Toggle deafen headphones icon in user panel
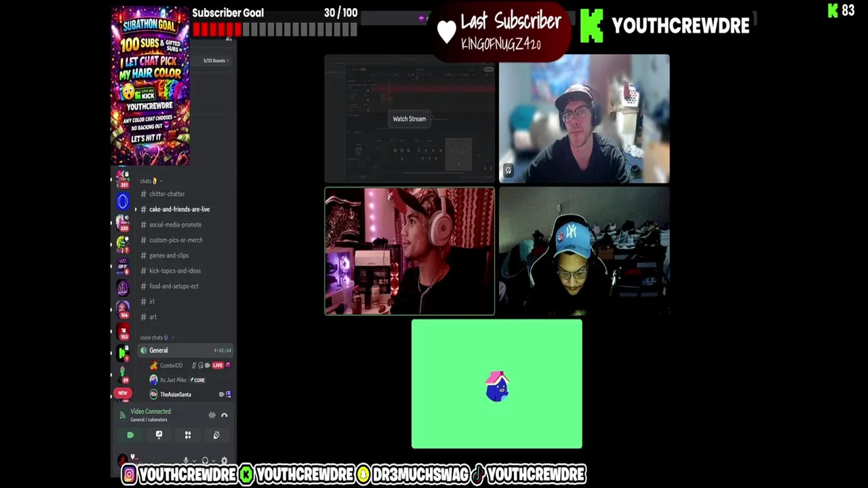 [x=205, y=460]
